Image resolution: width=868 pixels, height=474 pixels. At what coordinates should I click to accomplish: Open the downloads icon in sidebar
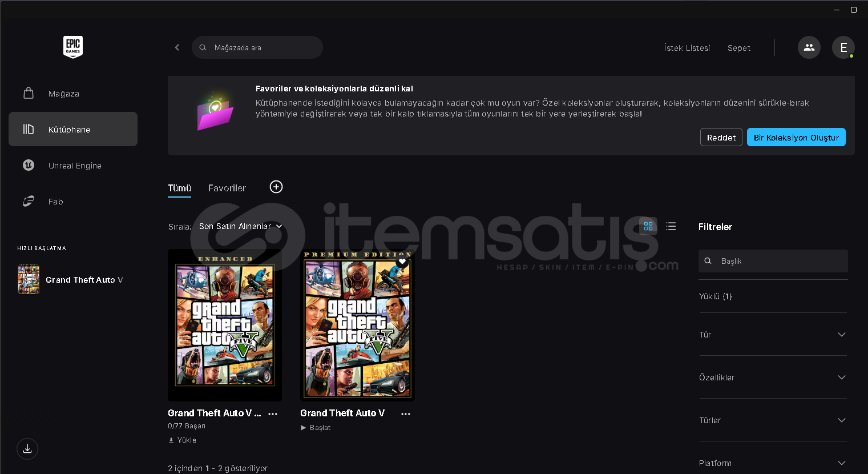click(27, 449)
